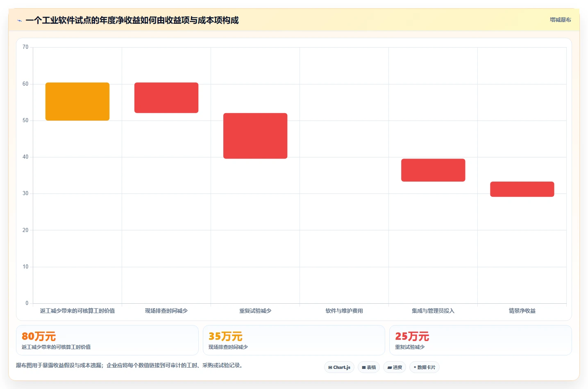The width and height of the screenshot is (588, 389).
Task: Click the red bar for 情景净收益
Action: [x=522, y=189]
